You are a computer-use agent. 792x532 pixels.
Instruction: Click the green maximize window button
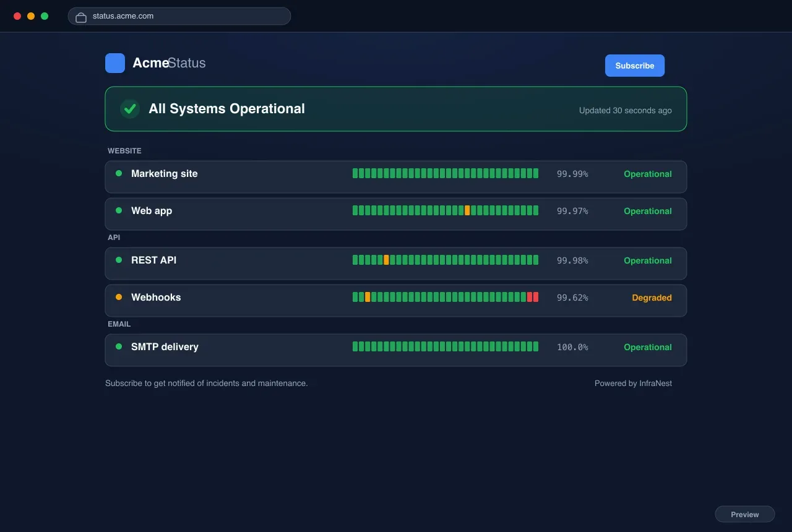(45, 16)
